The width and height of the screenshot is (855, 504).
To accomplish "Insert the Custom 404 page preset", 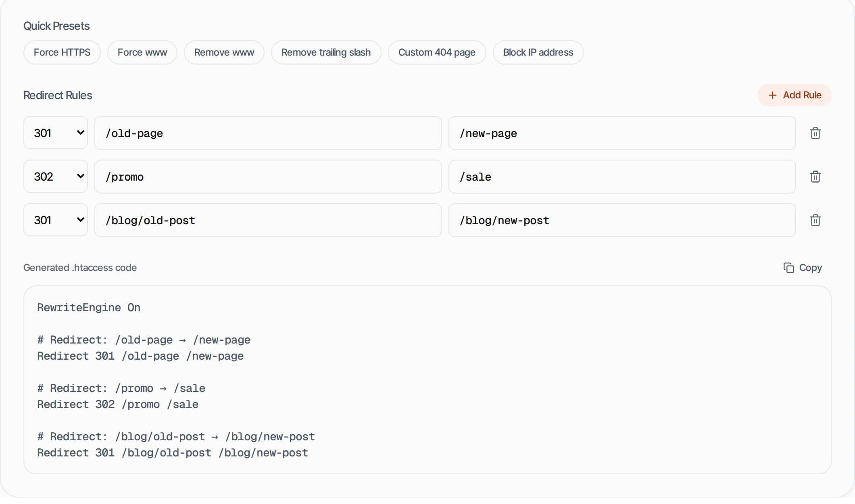I will tap(437, 52).
